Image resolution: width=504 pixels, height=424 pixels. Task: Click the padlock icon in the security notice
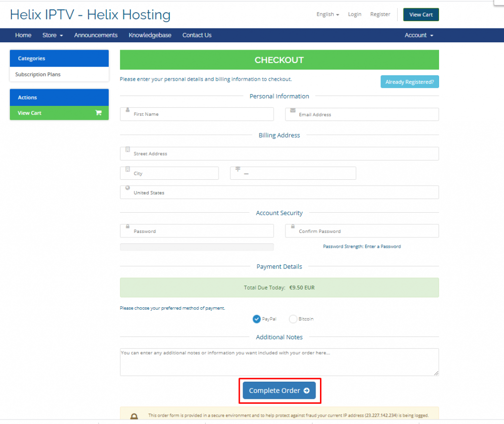(x=134, y=416)
